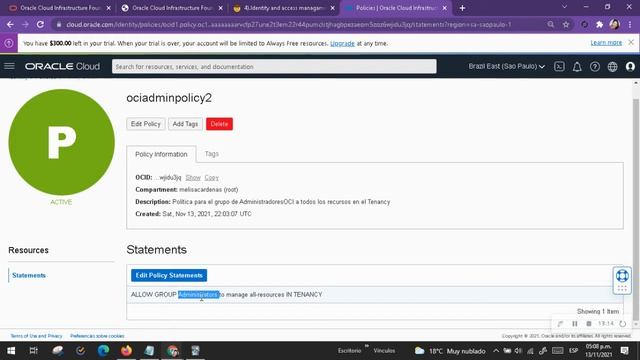Reload the page with the refresh icon
The width and height of the screenshot is (640, 360).
coord(40,24)
